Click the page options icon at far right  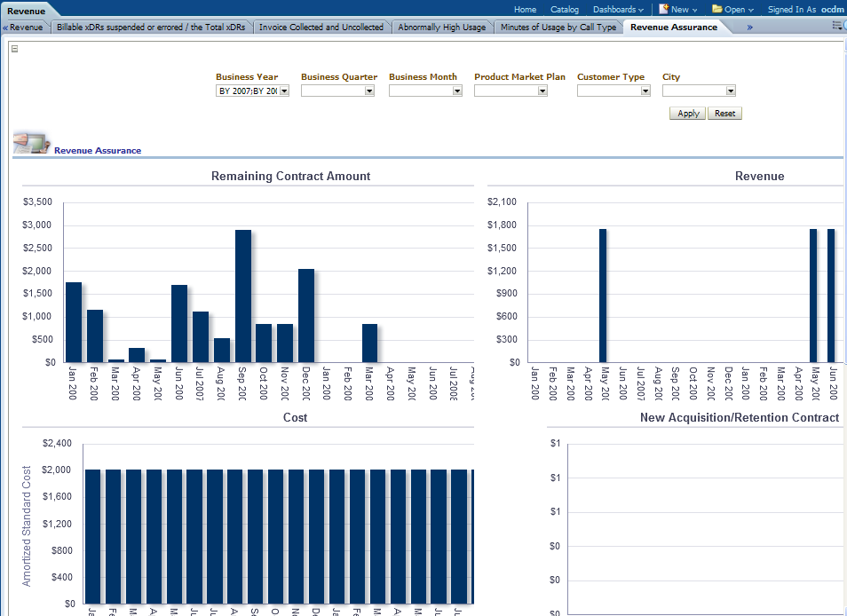pyautogui.click(x=837, y=26)
